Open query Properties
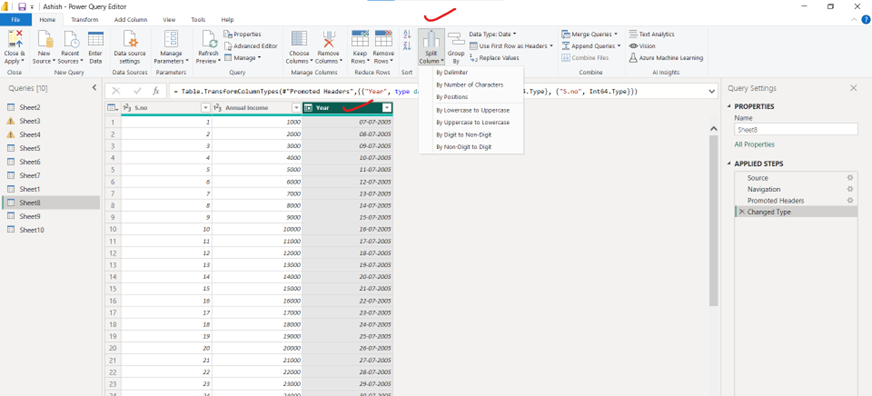872x396 pixels. [x=243, y=34]
